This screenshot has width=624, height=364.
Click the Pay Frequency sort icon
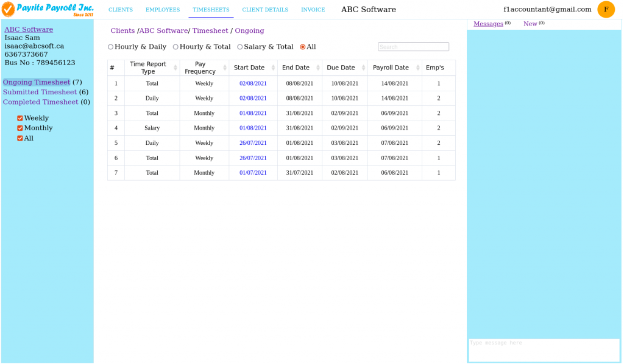(224, 67)
